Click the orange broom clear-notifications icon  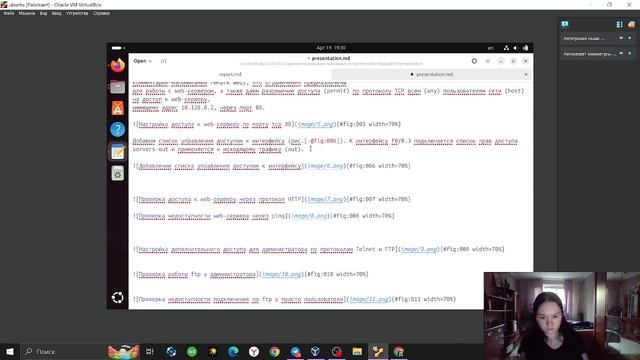pyautogui.click(x=631, y=24)
